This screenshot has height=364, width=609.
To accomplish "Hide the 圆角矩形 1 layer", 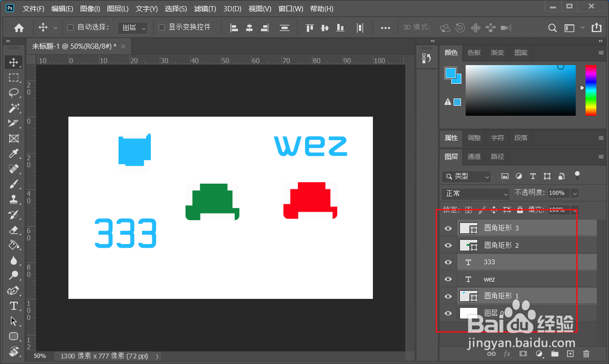I will coord(448,296).
